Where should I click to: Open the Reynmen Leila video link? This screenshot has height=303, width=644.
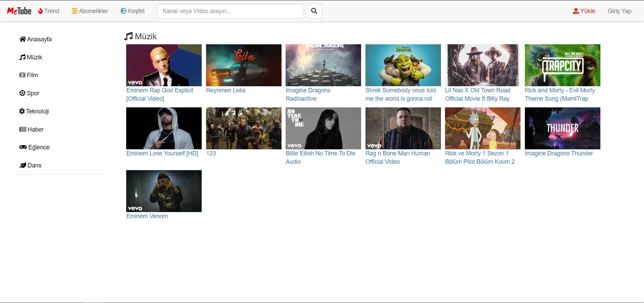[225, 90]
